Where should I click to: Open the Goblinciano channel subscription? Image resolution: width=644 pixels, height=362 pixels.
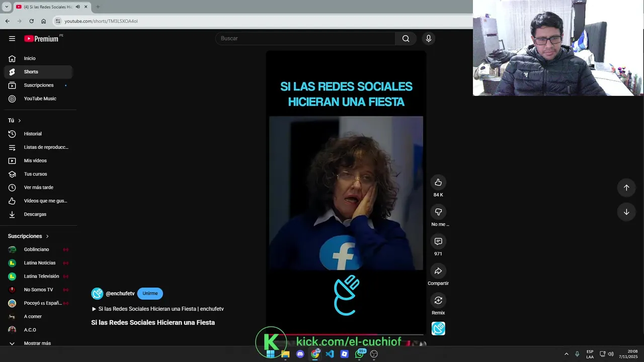click(38, 249)
